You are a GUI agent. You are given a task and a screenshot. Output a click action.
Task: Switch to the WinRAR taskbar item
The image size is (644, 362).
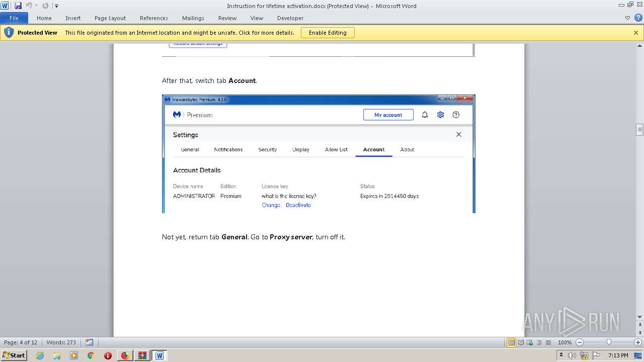click(142, 355)
